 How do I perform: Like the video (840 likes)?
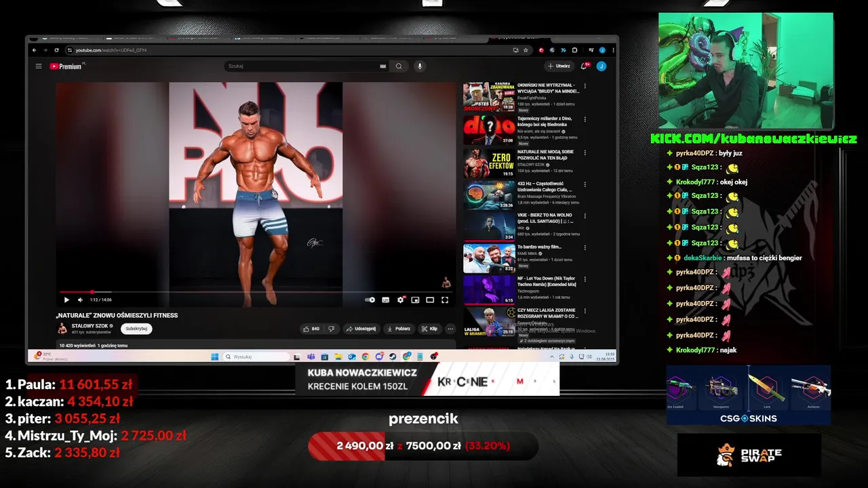(x=311, y=329)
